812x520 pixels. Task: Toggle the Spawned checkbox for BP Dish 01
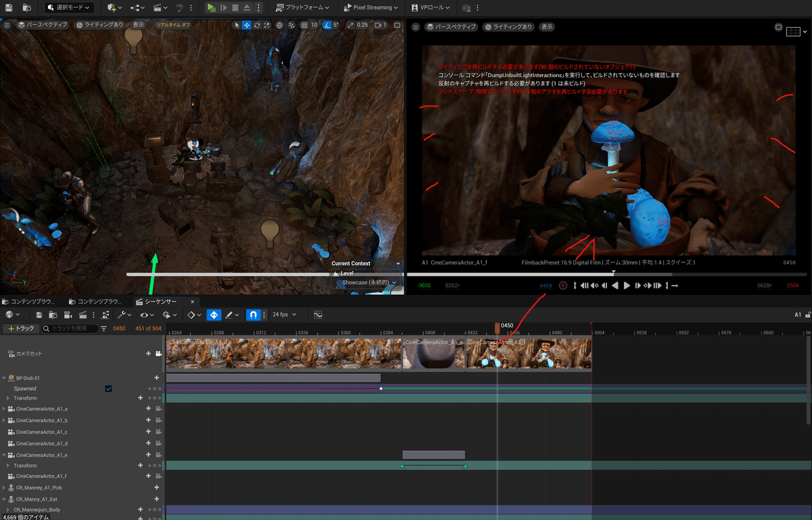tap(108, 389)
